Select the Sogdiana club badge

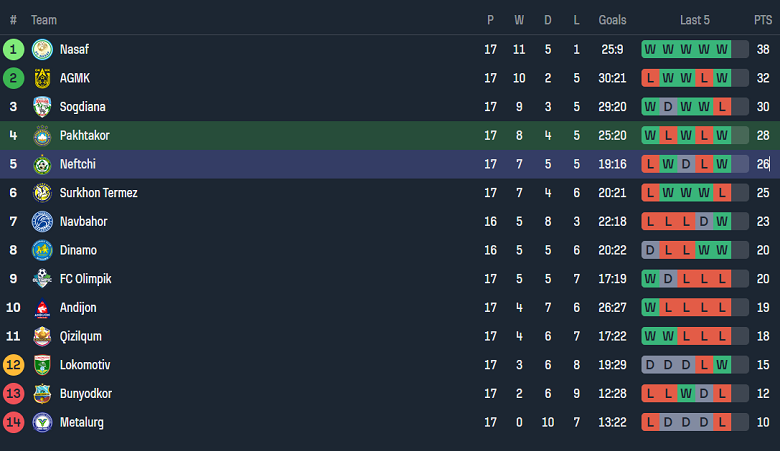pyautogui.click(x=42, y=107)
